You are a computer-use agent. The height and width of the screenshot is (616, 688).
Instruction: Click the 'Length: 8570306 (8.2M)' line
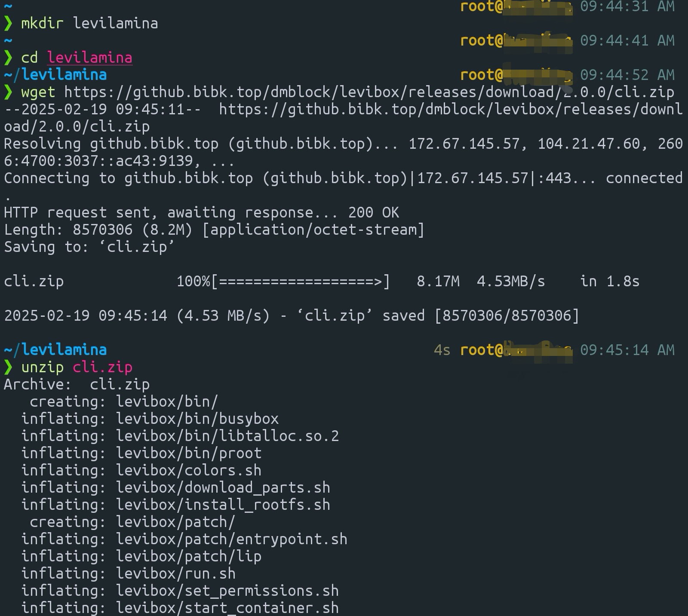click(214, 230)
